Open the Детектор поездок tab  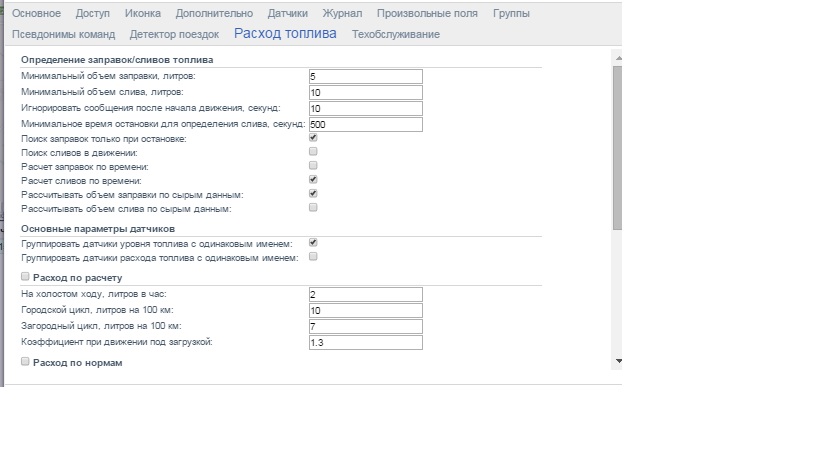(x=175, y=34)
